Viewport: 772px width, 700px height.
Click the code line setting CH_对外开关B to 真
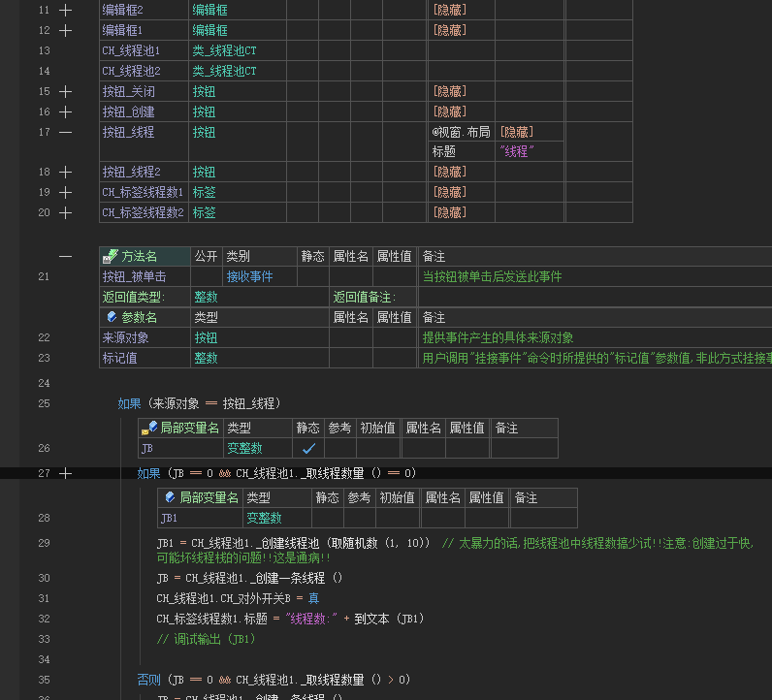point(238,598)
